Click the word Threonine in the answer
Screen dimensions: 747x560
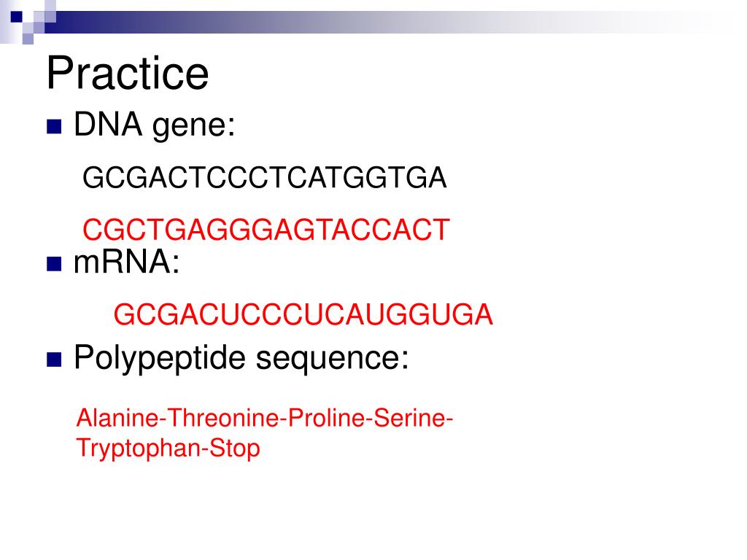tap(223, 418)
